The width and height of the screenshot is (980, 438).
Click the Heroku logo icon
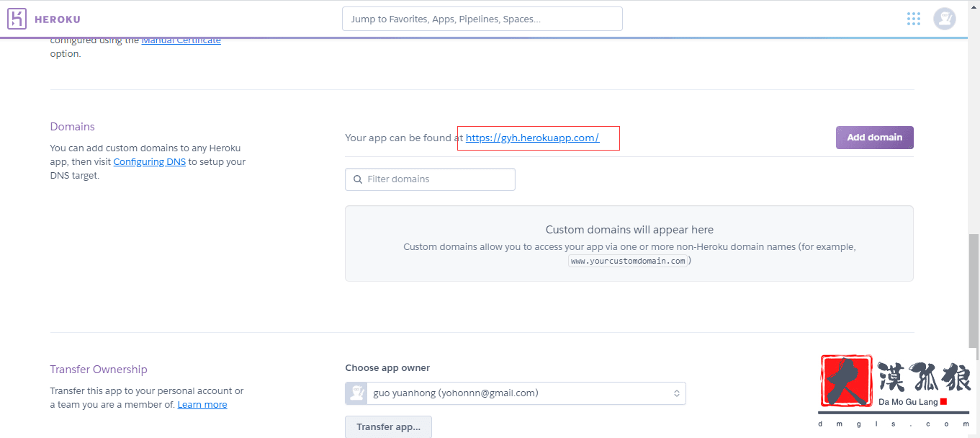click(x=17, y=19)
